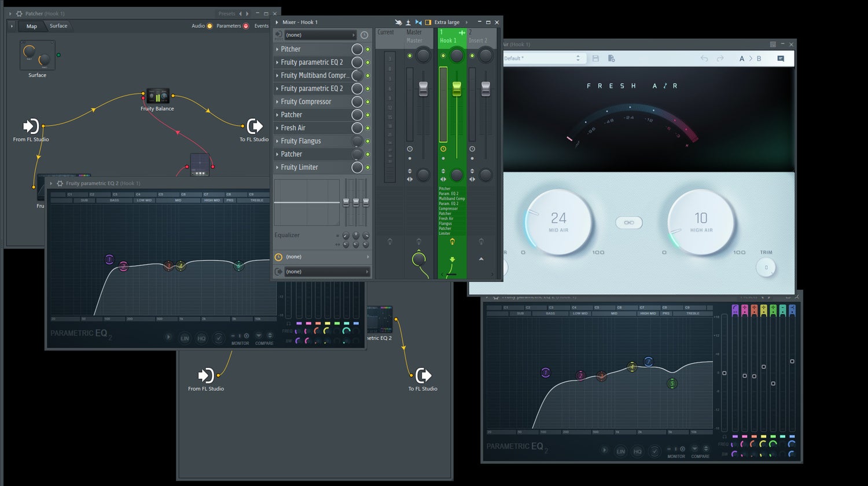This screenshot has width=868, height=486.
Task: Toggle the Fruity Multiband Compressor slot LED
Action: [x=367, y=75]
